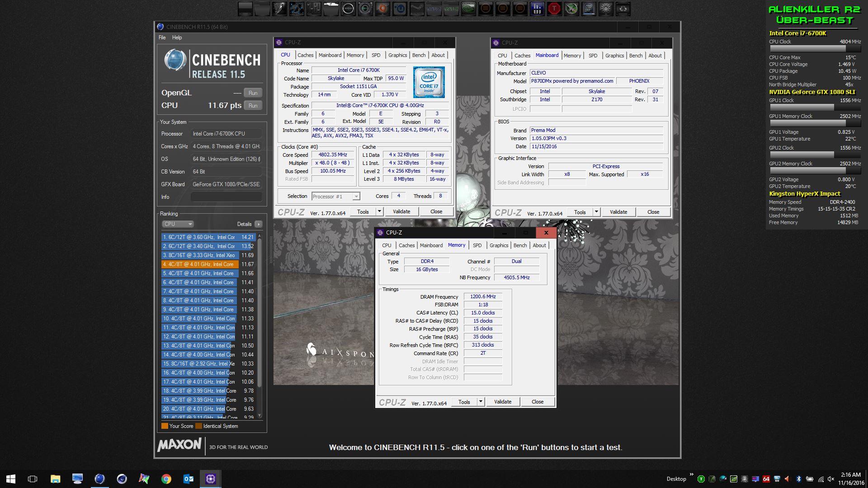Click the camera lens icon in the top dock
The image size is (868, 488).
point(365,9)
